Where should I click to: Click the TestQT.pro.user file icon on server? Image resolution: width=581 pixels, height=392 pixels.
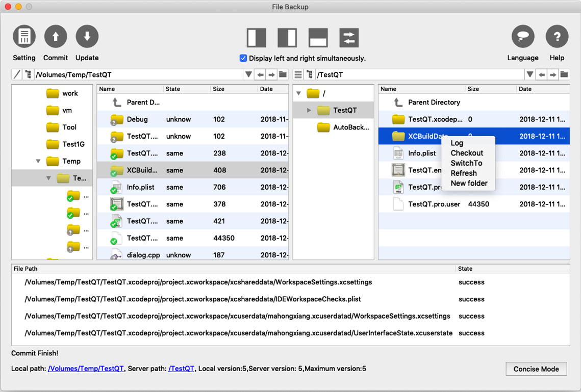click(x=398, y=204)
